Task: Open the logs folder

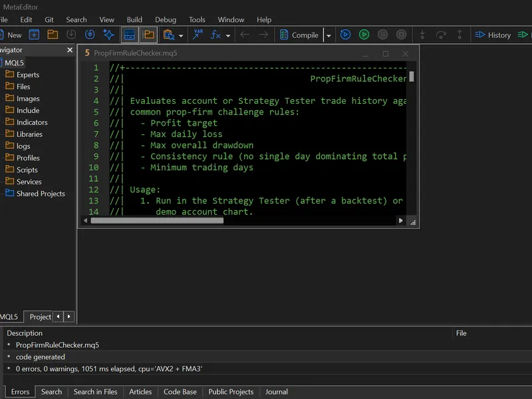Action: [x=23, y=146]
